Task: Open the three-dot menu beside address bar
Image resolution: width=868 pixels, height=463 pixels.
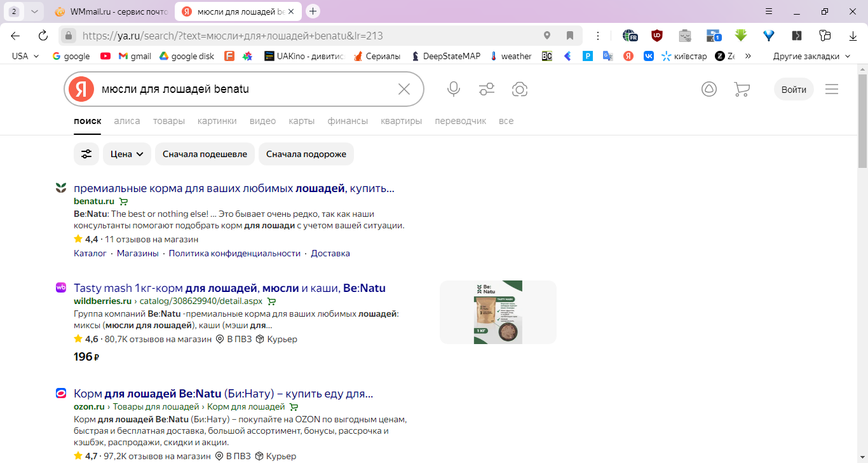Action: pyautogui.click(x=598, y=36)
